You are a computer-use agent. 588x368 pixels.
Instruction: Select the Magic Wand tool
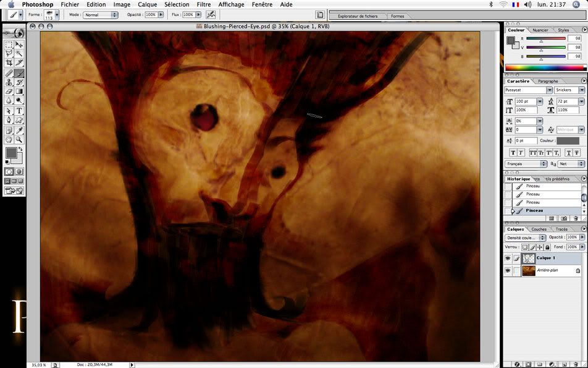(20, 54)
